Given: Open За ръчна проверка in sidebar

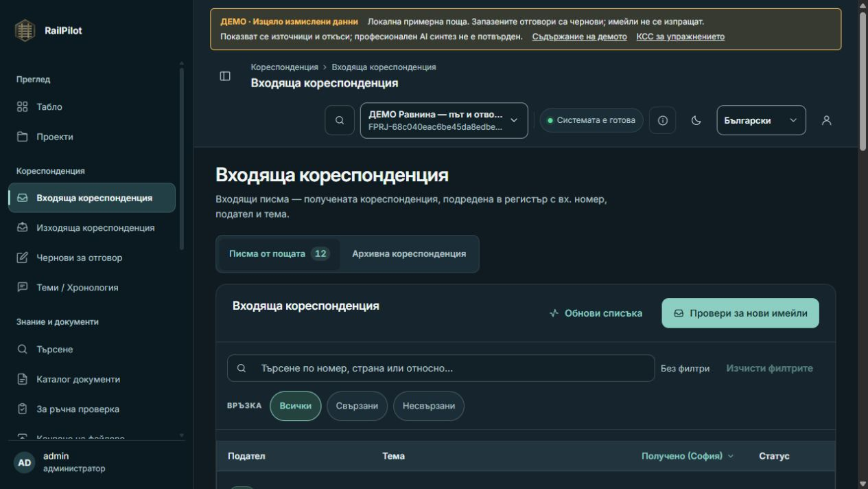Looking at the screenshot, I should [x=92, y=409].
